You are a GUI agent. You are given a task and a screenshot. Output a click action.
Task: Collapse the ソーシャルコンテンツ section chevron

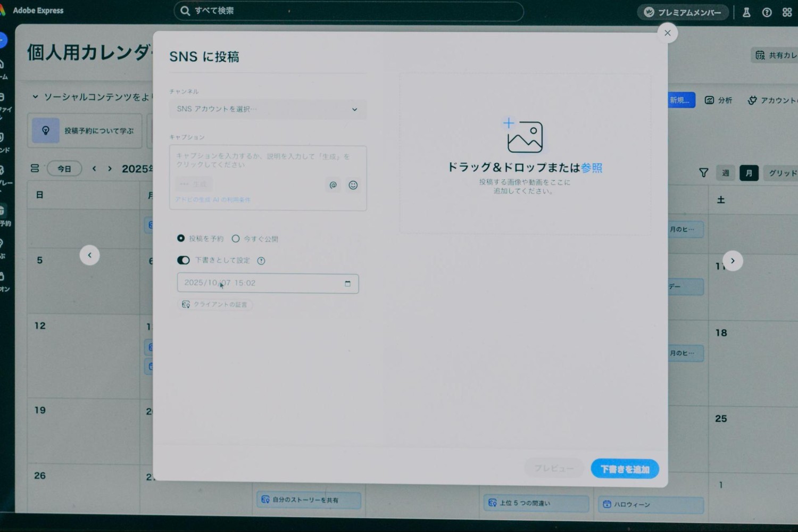[35, 97]
